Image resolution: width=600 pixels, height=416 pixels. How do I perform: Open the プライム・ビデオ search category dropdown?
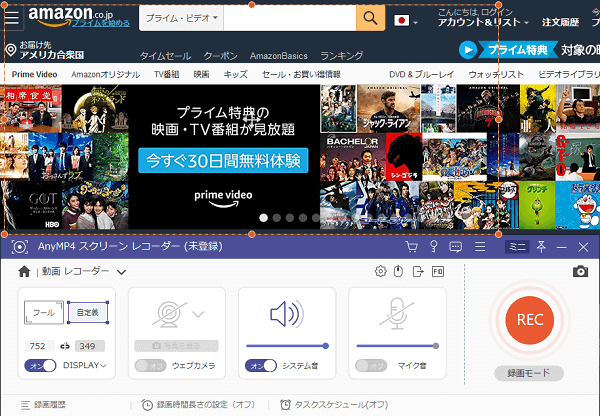pyautogui.click(x=182, y=18)
